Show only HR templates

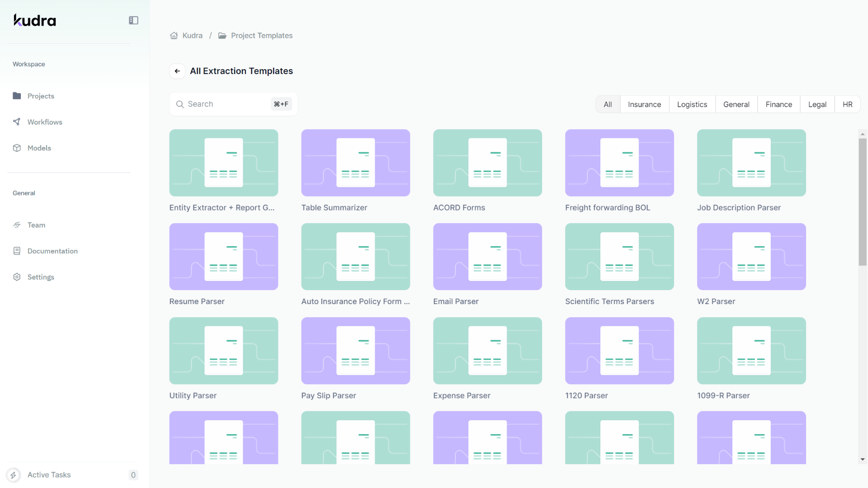point(847,104)
